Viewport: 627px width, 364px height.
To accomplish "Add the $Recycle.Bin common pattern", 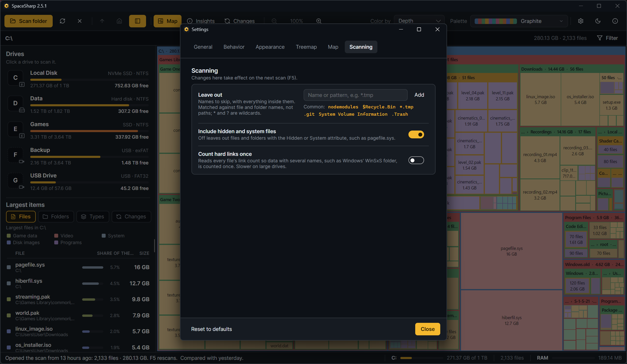I will 379,107.
